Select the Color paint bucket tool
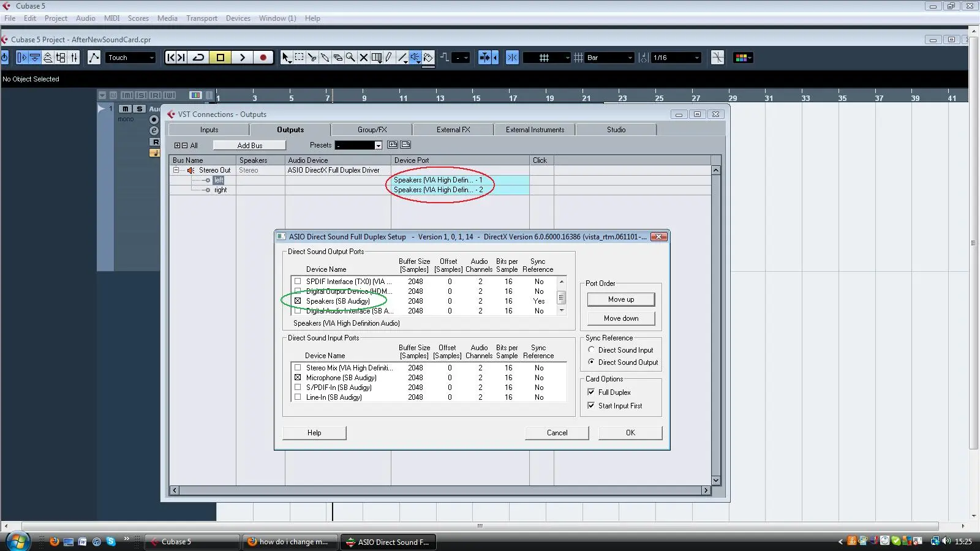Viewport: 980px width, 551px height. (428, 58)
